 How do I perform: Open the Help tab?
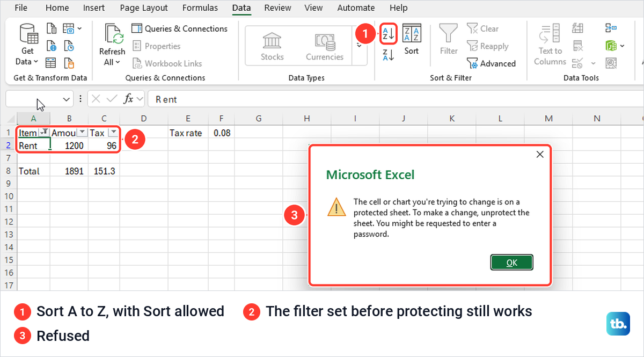point(398,8)
